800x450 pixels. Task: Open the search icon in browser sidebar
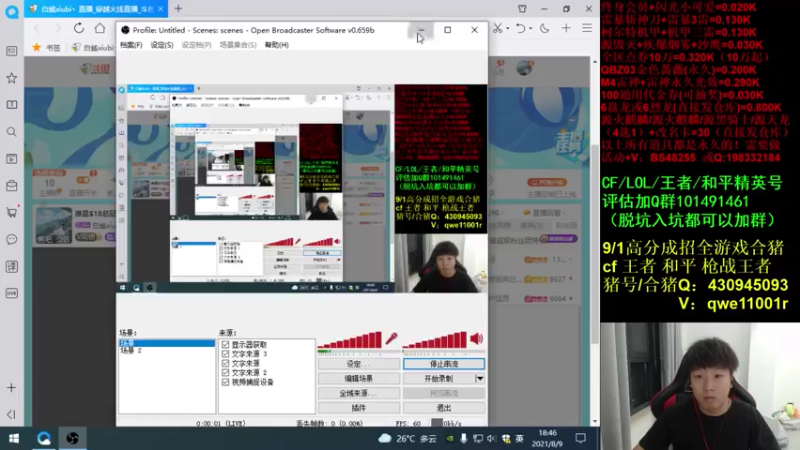[x=11, y=132]
